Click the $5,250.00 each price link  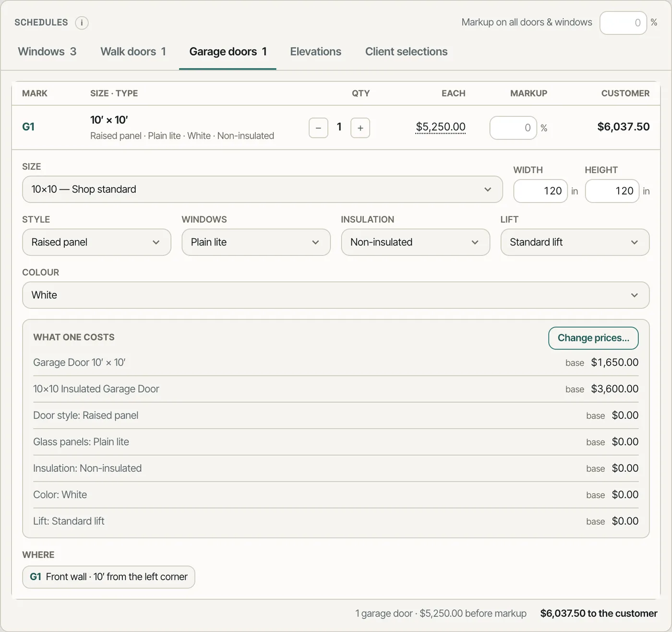click(441, 127)
